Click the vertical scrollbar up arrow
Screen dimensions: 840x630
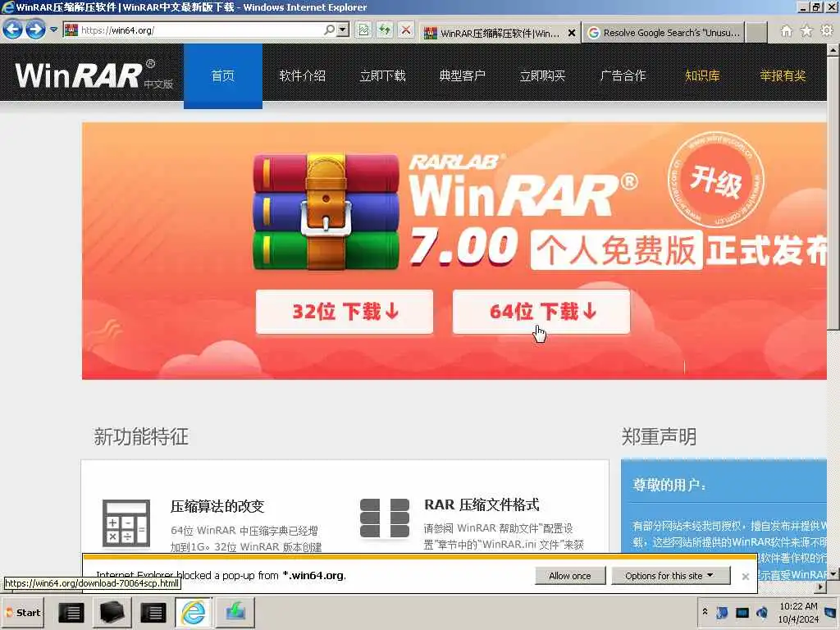coord(833,49)
